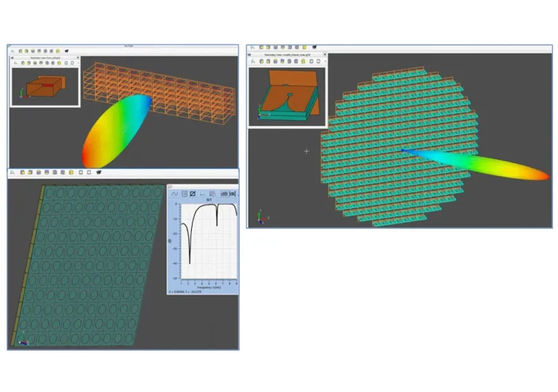Image resolution: width=558 pixels, height=392 pixels.
Task: Click the first square outline icon in patch array toolbar
Action: tap(81, 173)
